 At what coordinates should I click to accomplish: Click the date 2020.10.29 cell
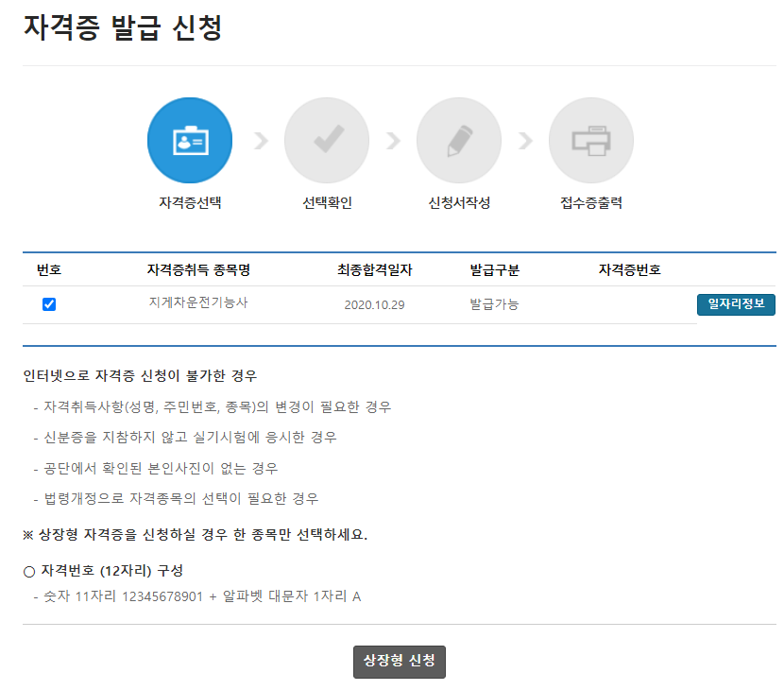(x=374, y=304)
